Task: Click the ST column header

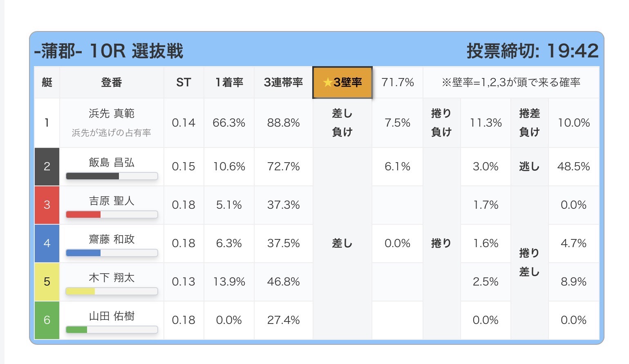Action: pyautogui.click(x=184, y=83)
